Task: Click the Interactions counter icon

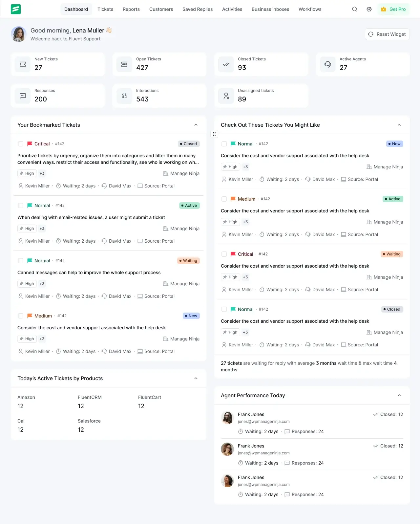Action: [x=124, y=96]
